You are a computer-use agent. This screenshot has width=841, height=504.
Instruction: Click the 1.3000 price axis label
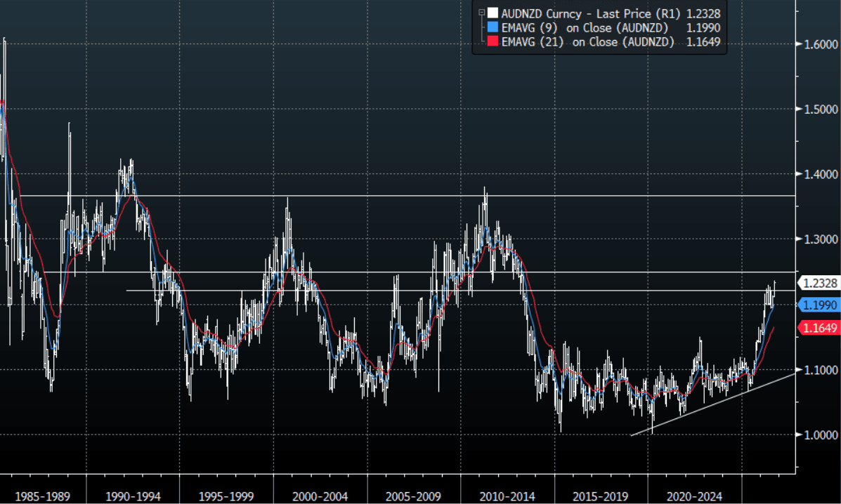click(821, 239)
